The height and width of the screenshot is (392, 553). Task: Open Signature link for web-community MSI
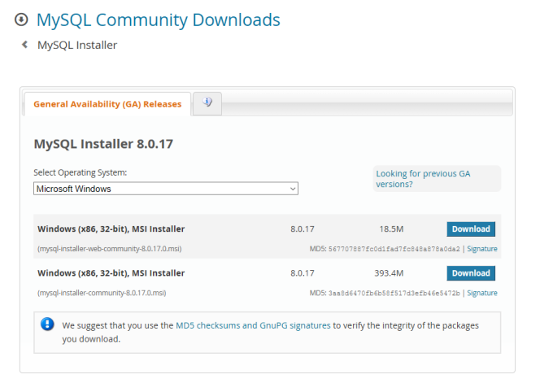point(482,249)
